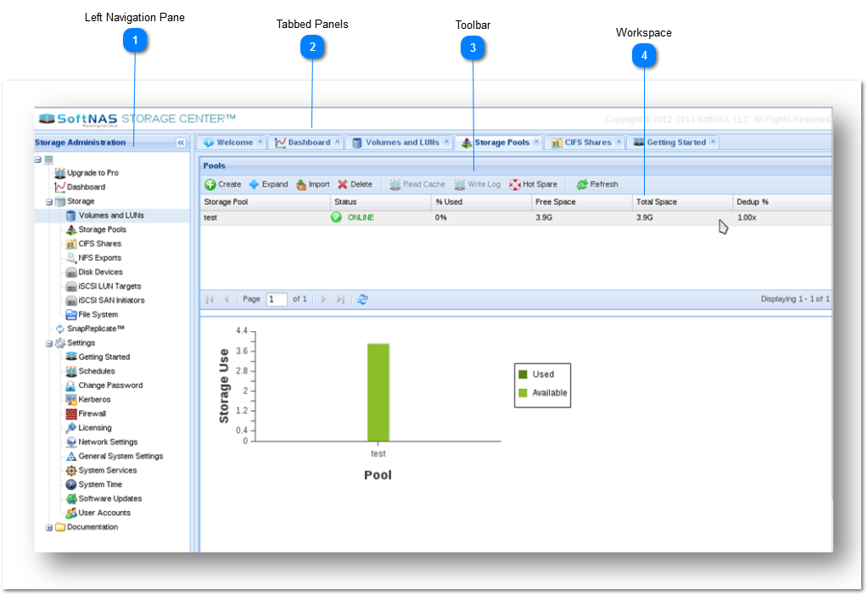Open iSCSI SAN Initiators item
This screenshot has height=596, width=868.
[x=105, y=301]
